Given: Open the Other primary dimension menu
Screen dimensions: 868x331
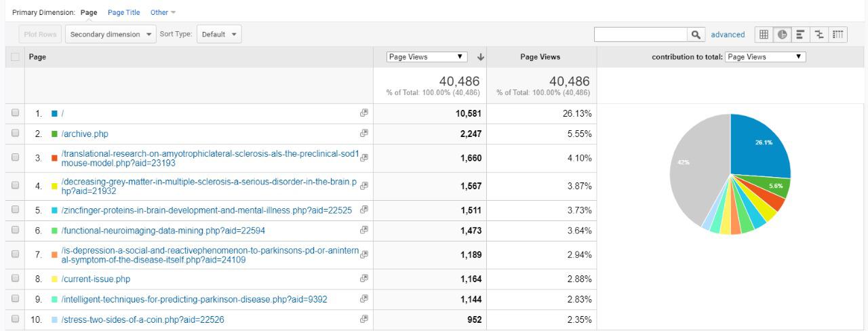Looking at the screenshot, I should [x=163, y=12].
